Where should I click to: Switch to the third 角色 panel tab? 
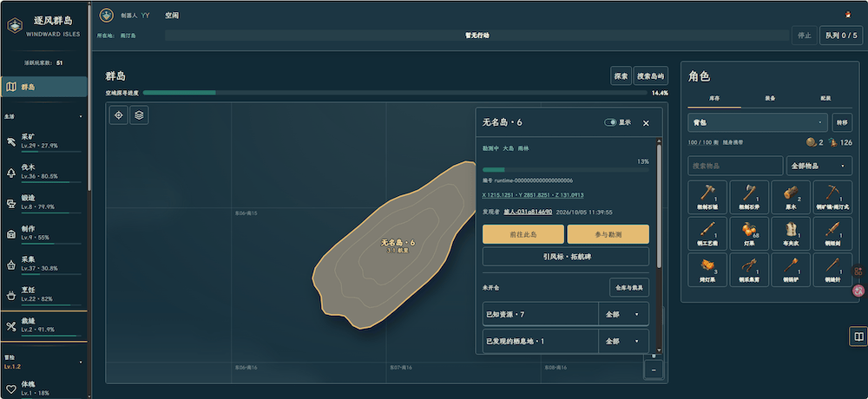[x=825, y=99]
